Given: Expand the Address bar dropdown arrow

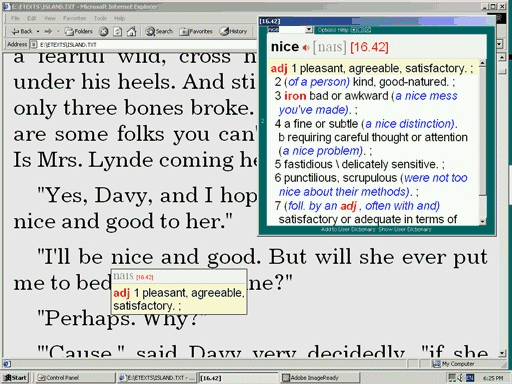Looking at the screenshot, I should [499, 44].
